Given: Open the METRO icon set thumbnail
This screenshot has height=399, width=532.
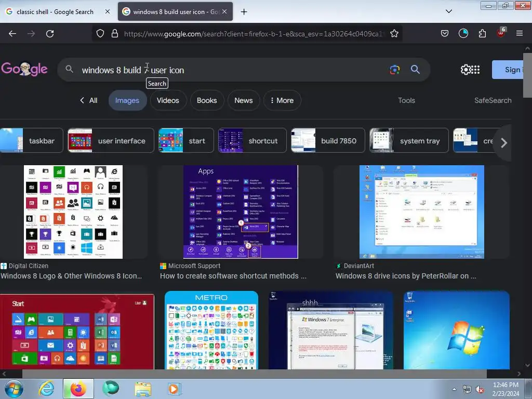Looking at the screenshot, I should click(x=211, y=330).
